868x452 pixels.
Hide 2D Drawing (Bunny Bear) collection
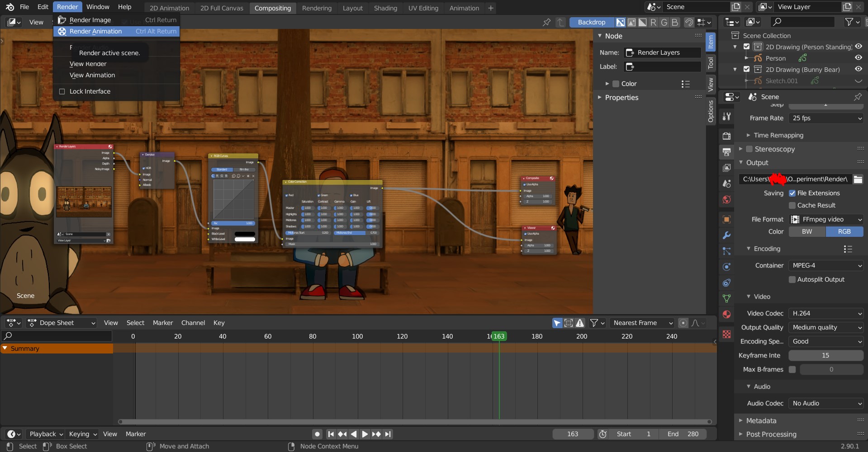point(858,69)
